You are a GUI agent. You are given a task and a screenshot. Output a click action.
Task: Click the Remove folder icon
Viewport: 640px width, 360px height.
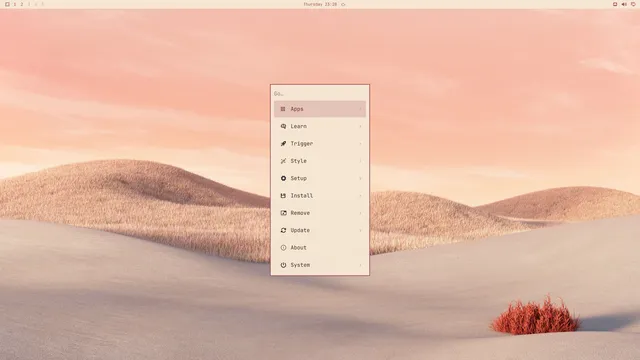283,213
